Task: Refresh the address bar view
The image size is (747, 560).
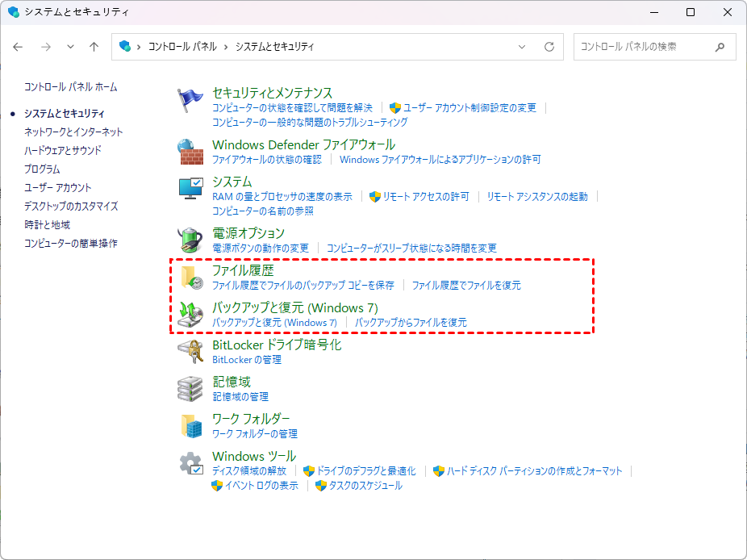Action: coord(549,47)
